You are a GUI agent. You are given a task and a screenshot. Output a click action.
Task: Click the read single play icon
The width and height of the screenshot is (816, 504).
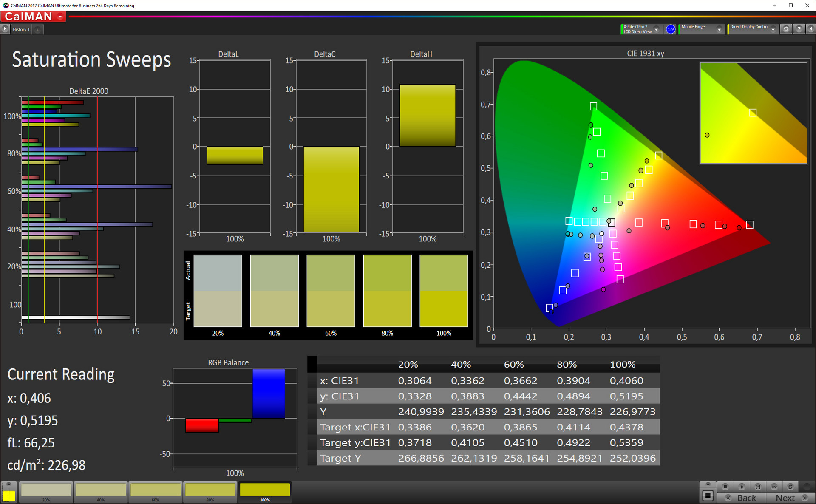[742, 487]
